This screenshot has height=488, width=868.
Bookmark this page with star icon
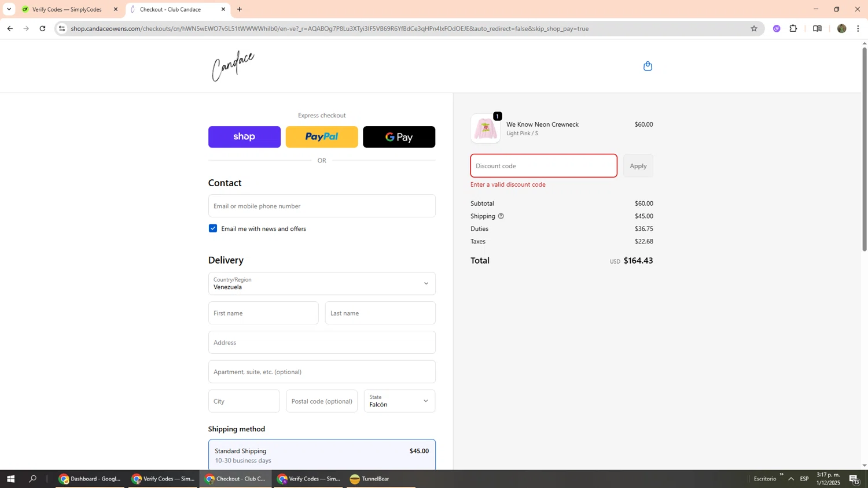pyautogui.click(x=753, y=28)
